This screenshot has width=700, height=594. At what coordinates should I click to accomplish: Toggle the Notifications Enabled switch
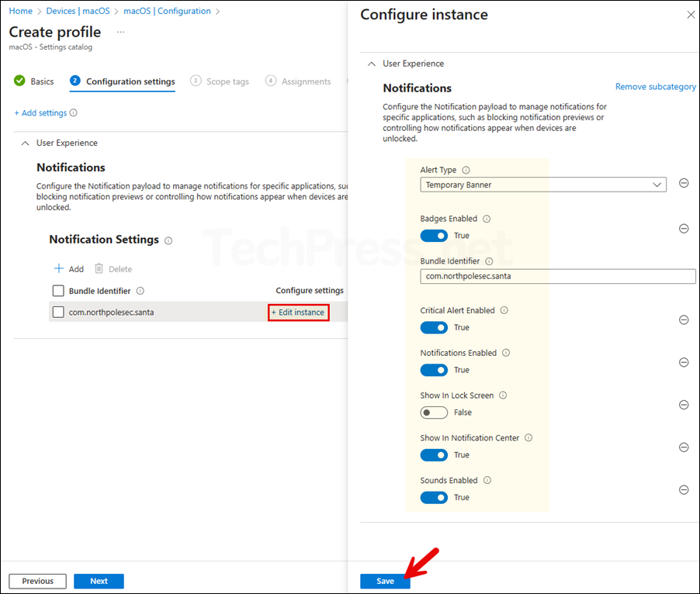[x=434, y=370]
